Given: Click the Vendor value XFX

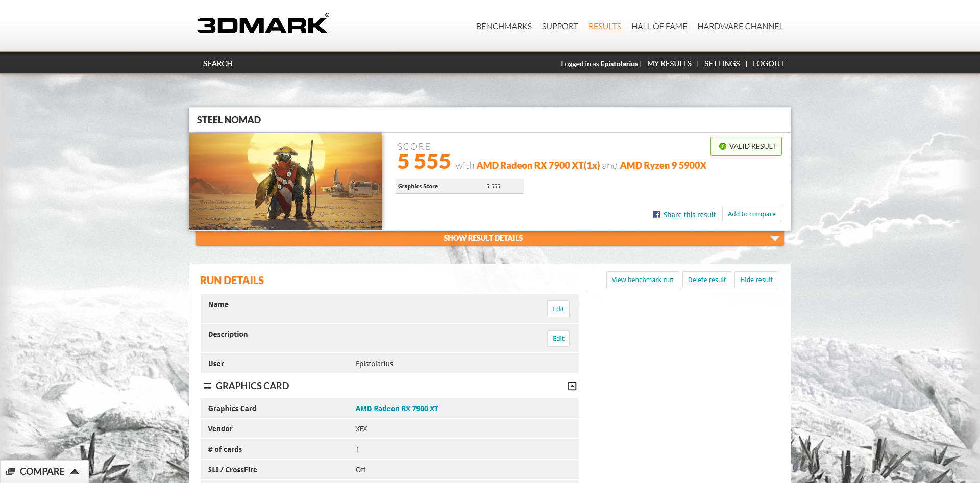Looking at the screenshot, I should [361, 429].
